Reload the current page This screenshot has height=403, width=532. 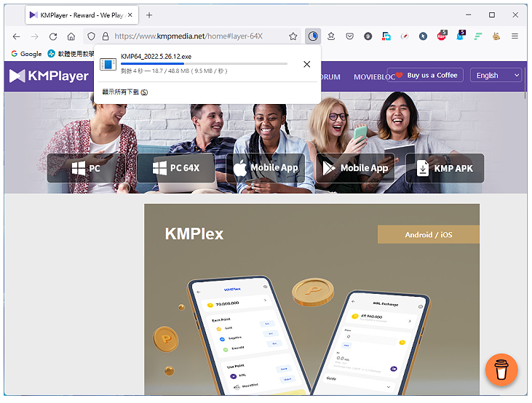pos(53,36)
